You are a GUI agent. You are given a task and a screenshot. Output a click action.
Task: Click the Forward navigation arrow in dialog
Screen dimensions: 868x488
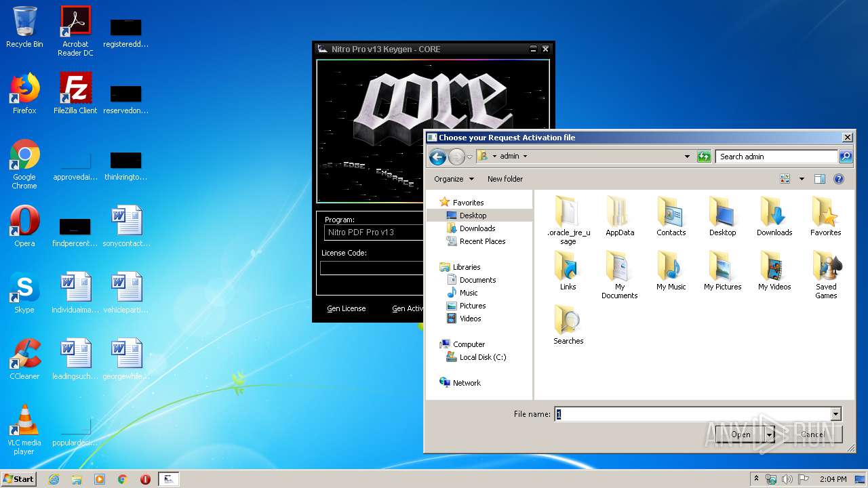[456, 157]
